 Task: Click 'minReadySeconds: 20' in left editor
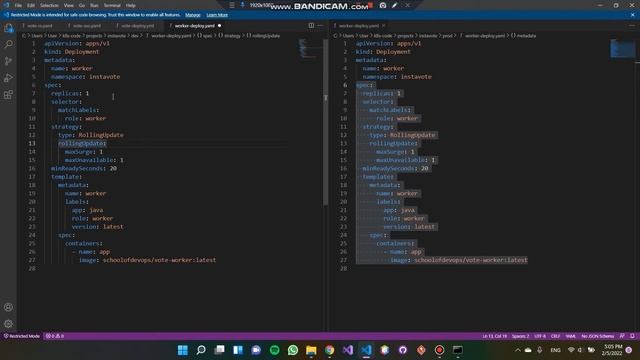[84, 168]
